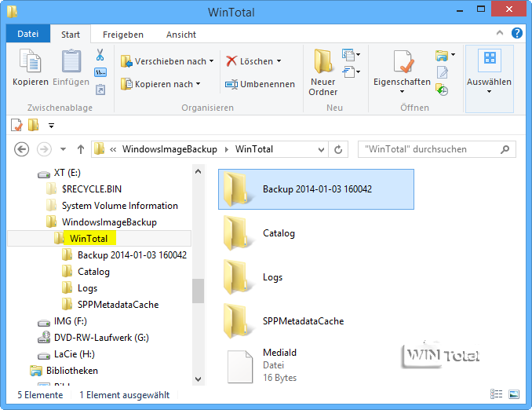
Task: Select the Catalog folder in file pane
Action: (316, 233)
